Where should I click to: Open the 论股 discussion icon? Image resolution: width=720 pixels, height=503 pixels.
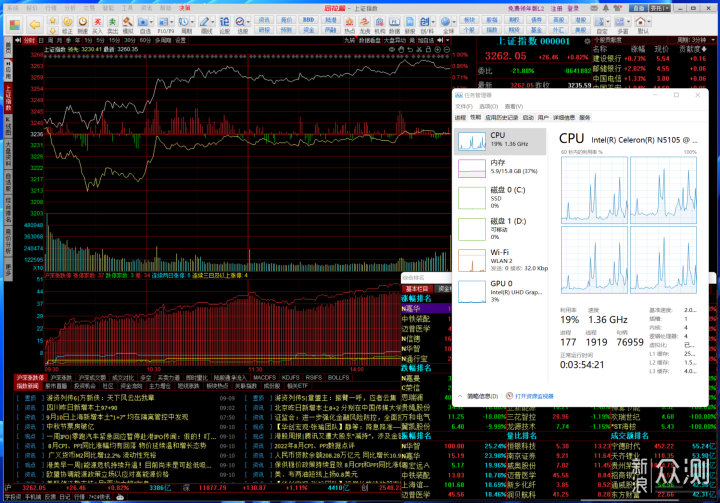225,22
